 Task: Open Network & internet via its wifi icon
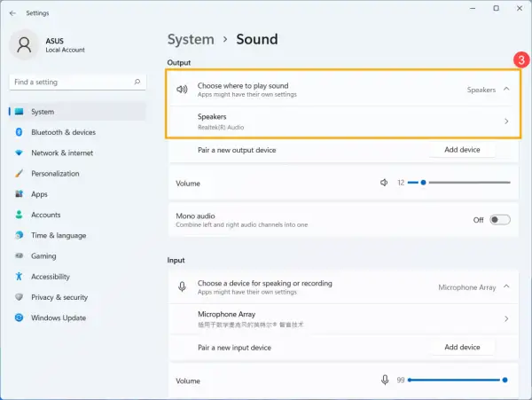(x=19, y=153)
